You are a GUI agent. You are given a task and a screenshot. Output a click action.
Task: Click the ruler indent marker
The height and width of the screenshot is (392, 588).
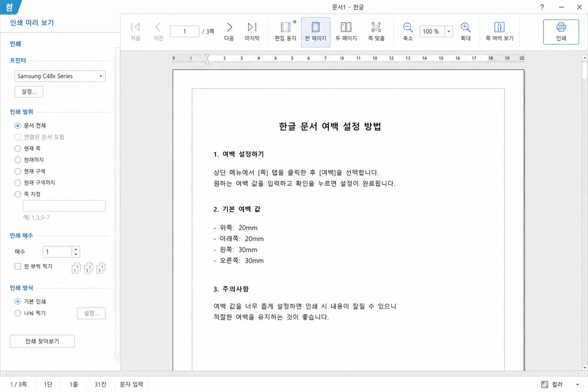[207, 59]
